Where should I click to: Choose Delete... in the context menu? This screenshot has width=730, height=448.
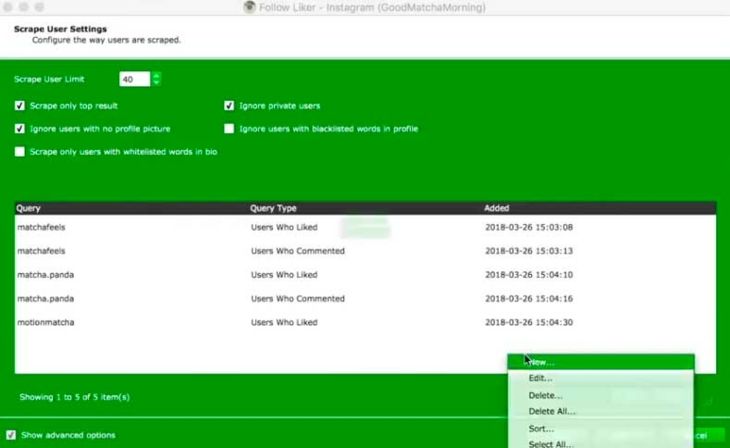(x=601, y=395)
